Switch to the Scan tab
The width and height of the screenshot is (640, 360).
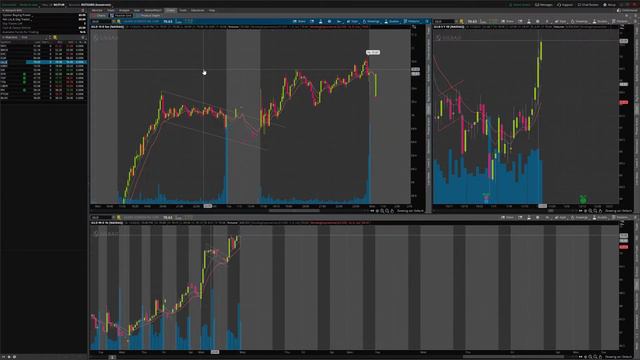click(137, 10)
